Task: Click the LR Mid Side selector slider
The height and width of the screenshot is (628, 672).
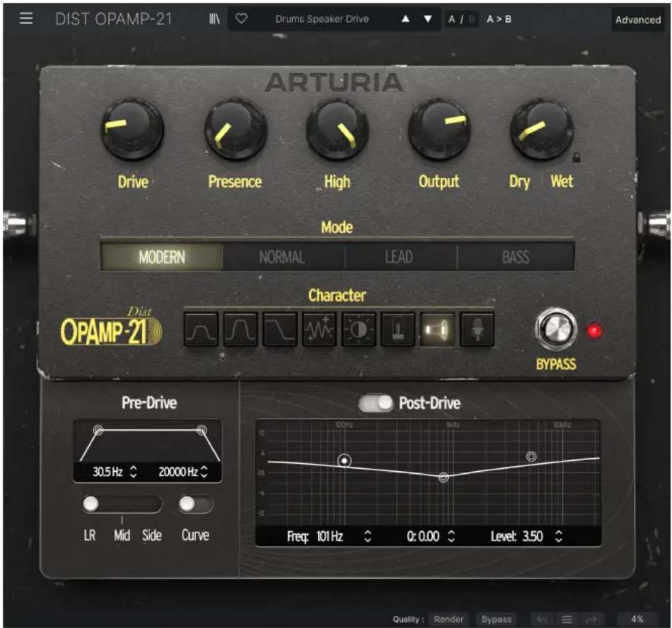Action: (x=122, y=505)
